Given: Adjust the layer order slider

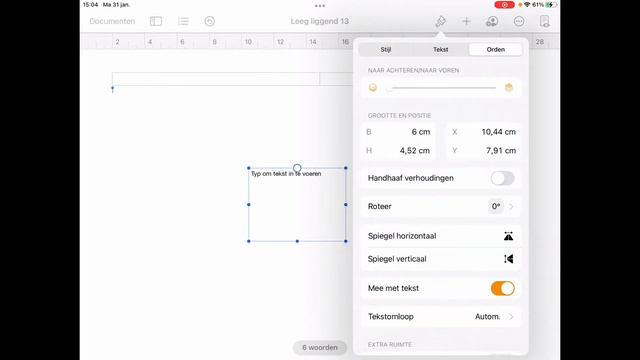Looking at the screenshot, I should (x=442, y=88).
